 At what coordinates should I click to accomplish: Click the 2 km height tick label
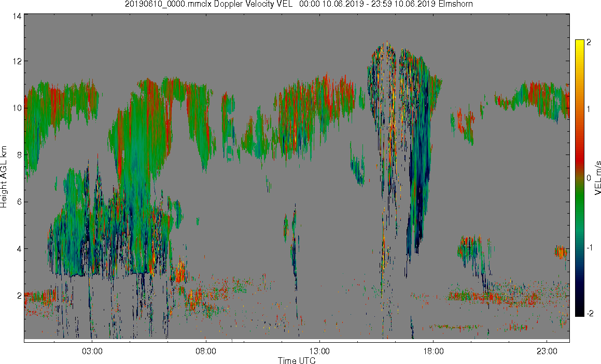(18, 296)
